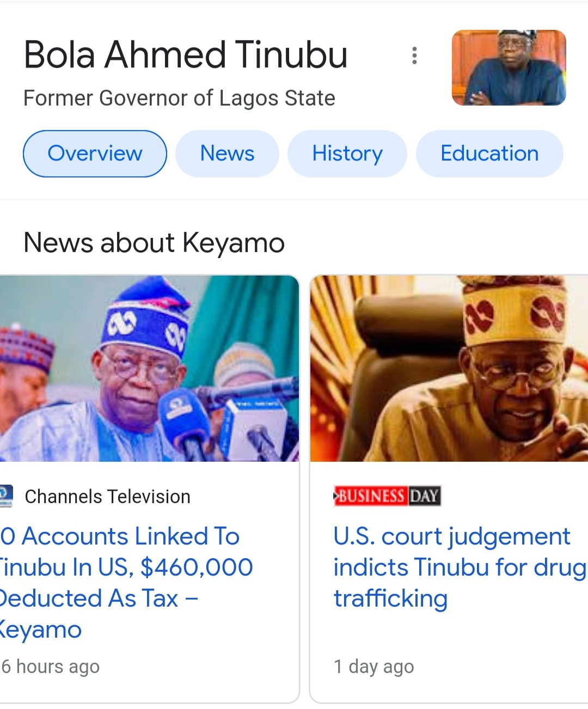Viewport: 588px width, 709px height.
Task: Click the Former Governor of Lagos State subtitle
Action: click(x=179, y=99)
